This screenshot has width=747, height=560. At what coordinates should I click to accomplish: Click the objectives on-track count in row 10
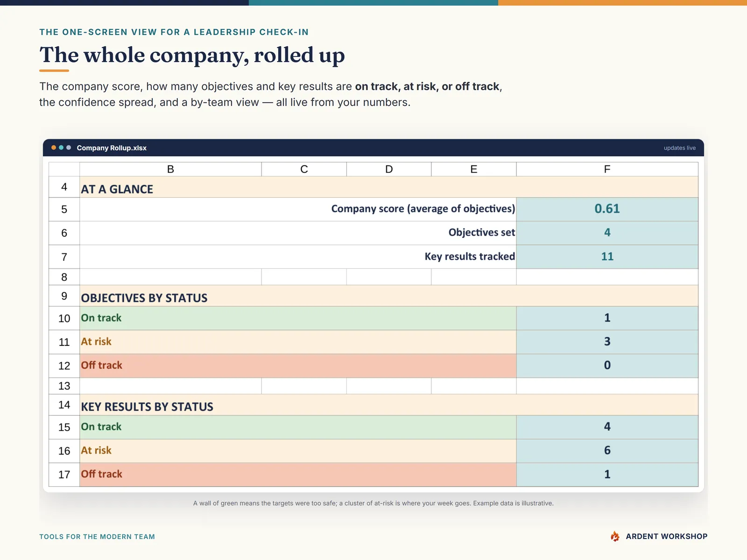(607, 318)
